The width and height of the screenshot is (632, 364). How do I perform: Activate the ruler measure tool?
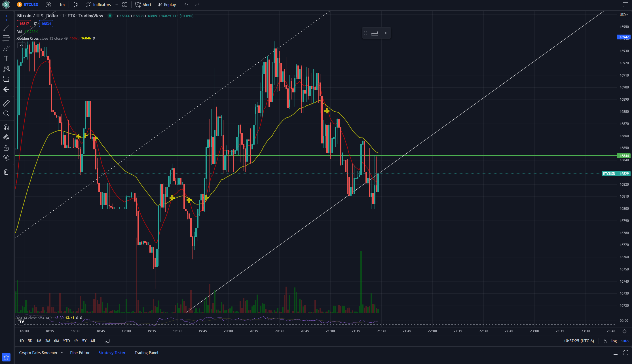tap(6, 103)
